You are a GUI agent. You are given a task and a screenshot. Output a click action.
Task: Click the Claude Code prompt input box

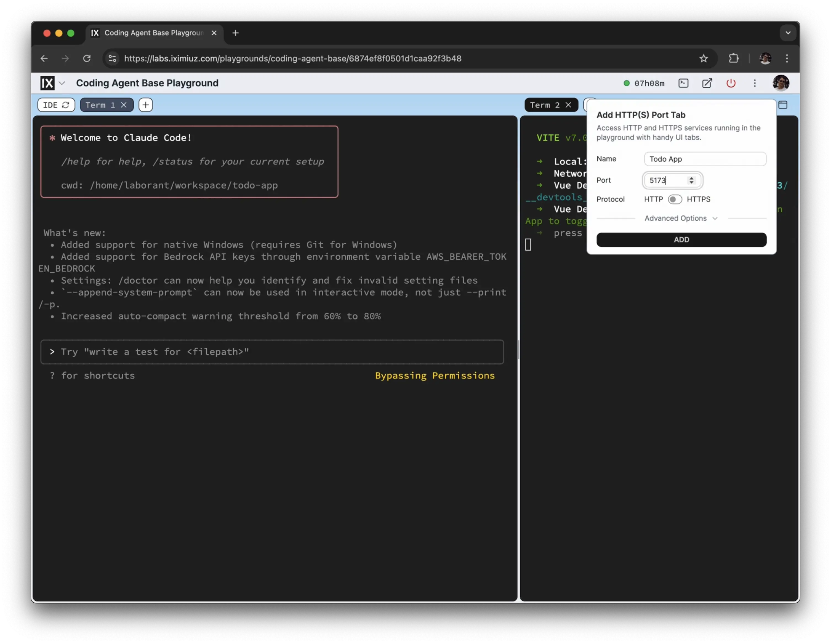click(272, 352)
